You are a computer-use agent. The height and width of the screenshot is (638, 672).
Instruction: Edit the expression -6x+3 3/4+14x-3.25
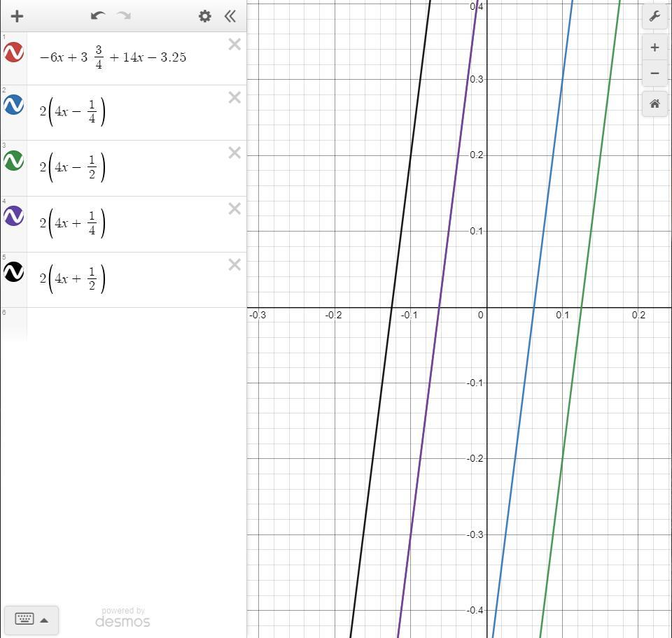click(x=113, y=57)
